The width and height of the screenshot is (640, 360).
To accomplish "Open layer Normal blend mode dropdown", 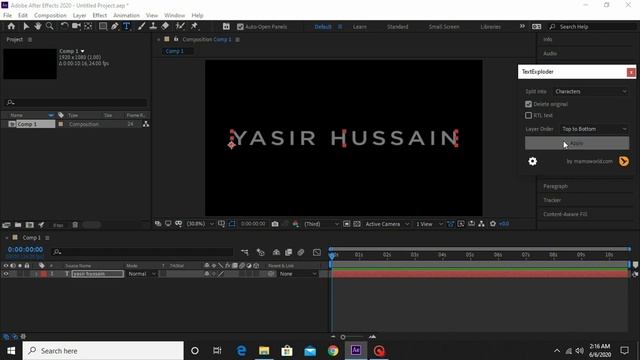I will (141, 274).
